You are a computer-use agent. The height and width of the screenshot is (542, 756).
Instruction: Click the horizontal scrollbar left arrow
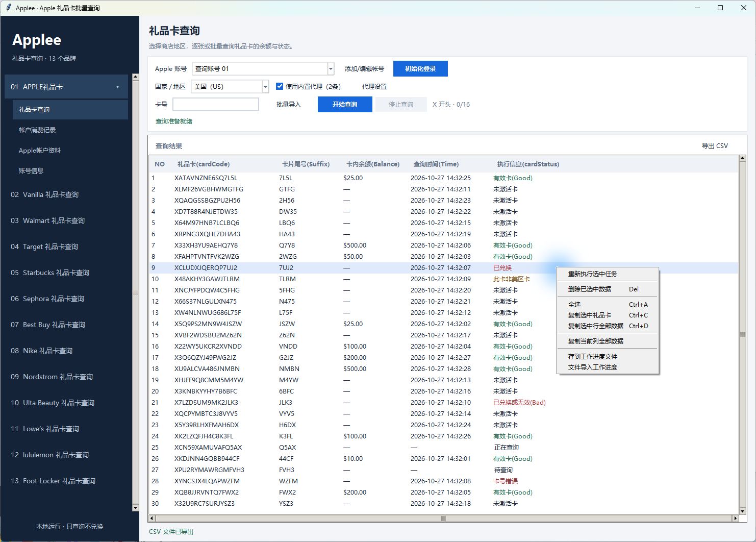152,519
